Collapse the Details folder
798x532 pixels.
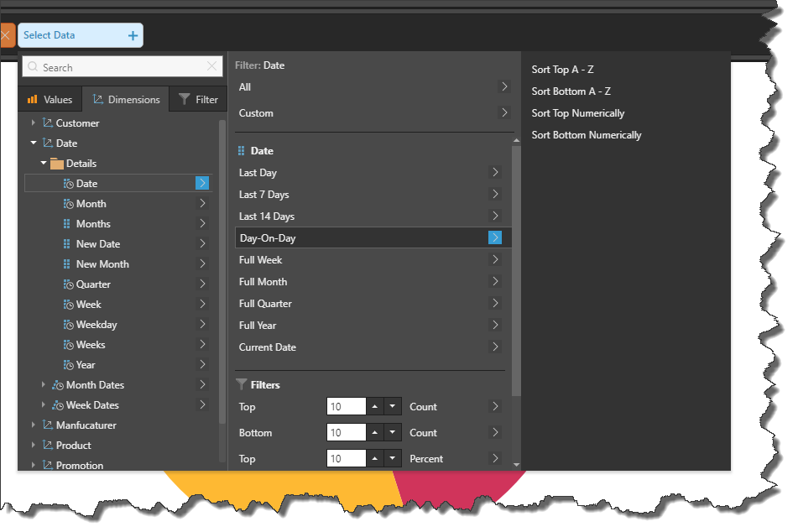click(44, 164)
